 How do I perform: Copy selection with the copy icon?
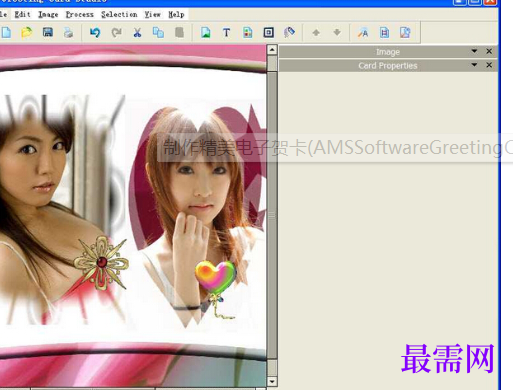pos(158,33)
